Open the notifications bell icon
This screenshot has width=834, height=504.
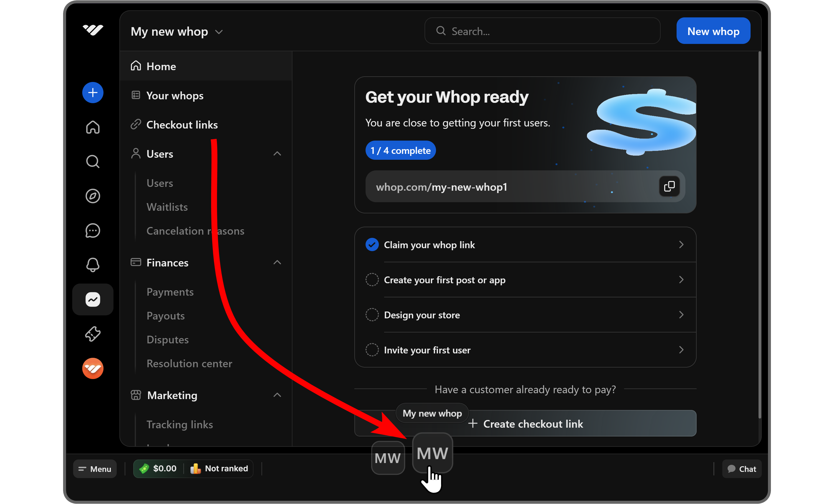pos(93,265)
